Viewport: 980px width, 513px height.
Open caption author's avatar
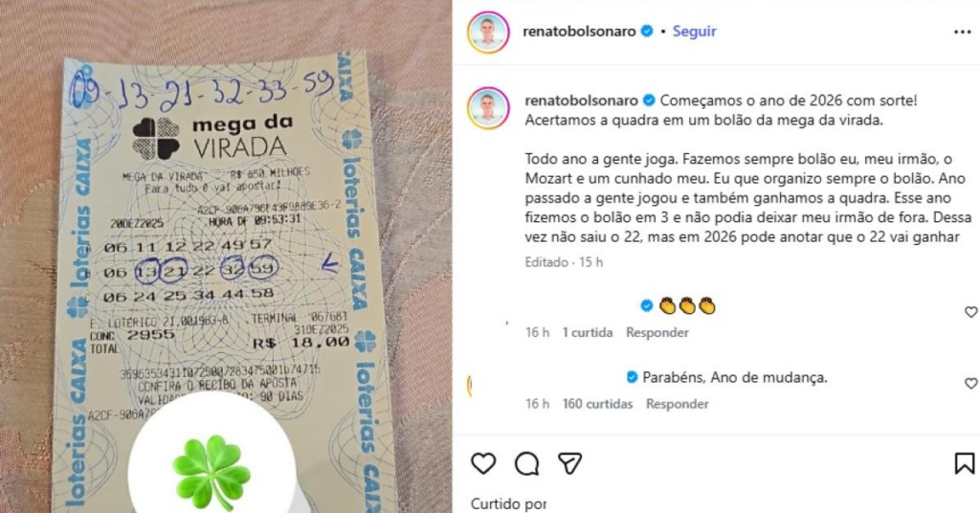point(488,108)
